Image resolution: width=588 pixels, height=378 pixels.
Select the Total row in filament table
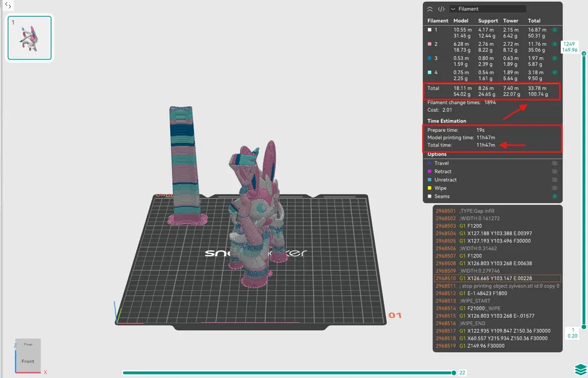493,91
